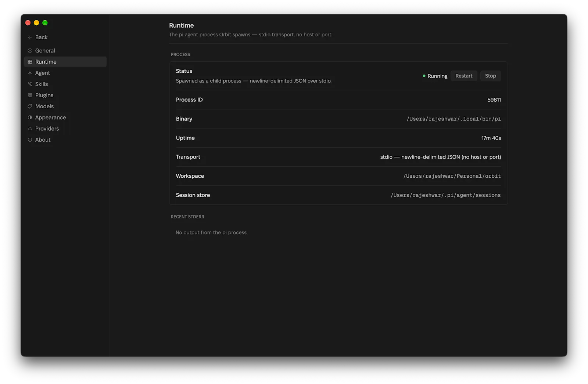Click session store path .pi/agent/sessions
Viewport: 588px width, 384px height.
pyautogui.click(x=445, y=195)
